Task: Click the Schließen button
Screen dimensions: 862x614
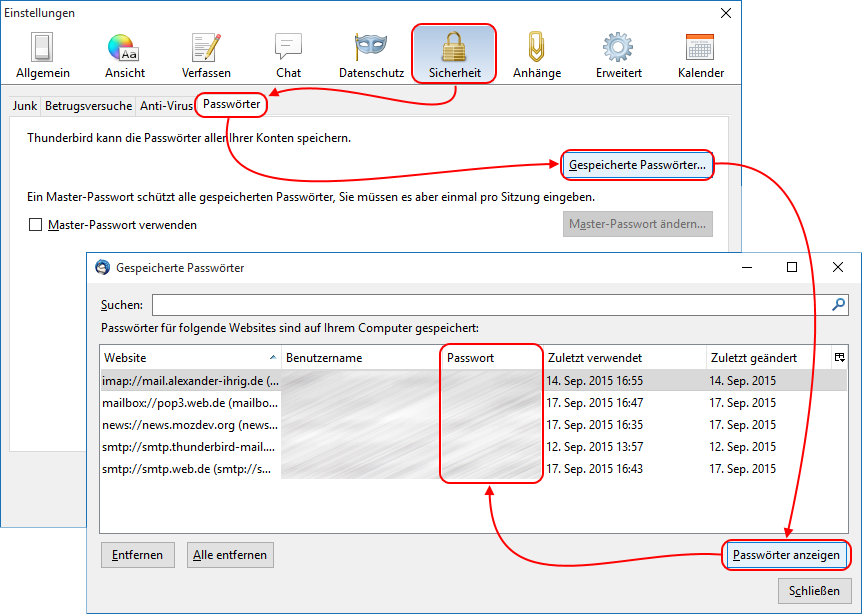Action: tap(814, 590)
